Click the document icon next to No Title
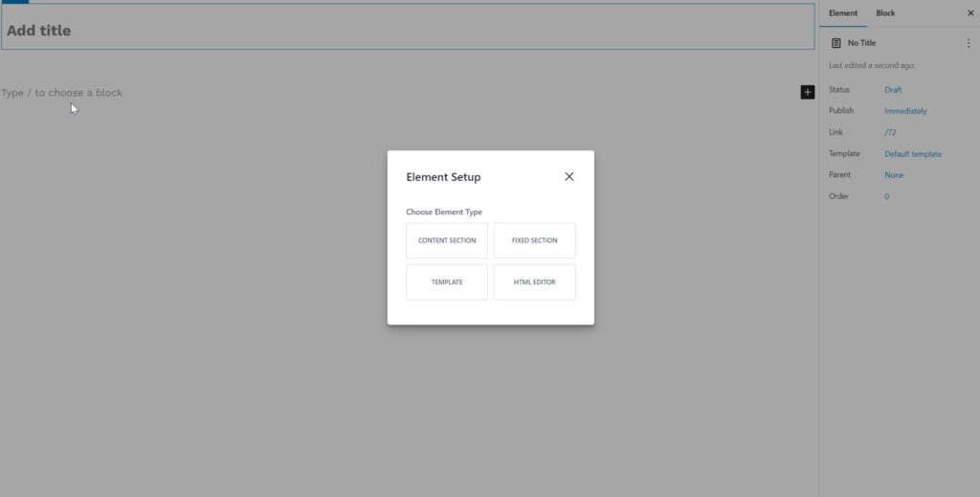This screenshot has width=980, height=497. pyautogui.click(x=836, y=43)
